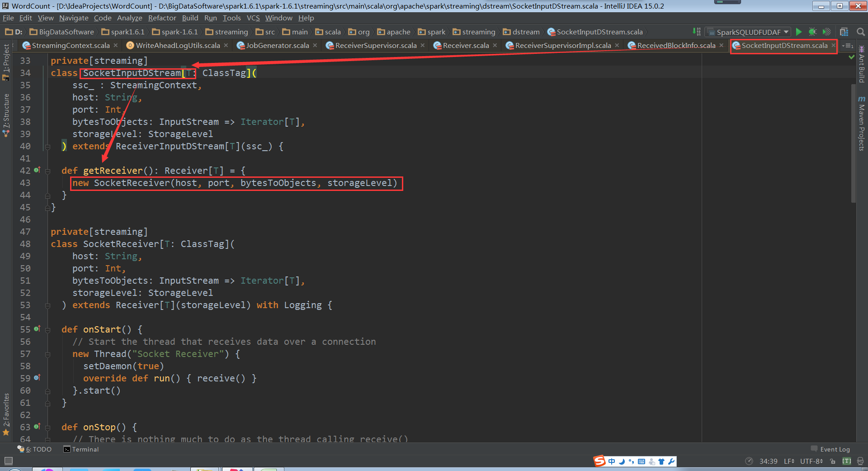
Task: Show hidden editor tabs list
Action: click(x=848, y=46)
